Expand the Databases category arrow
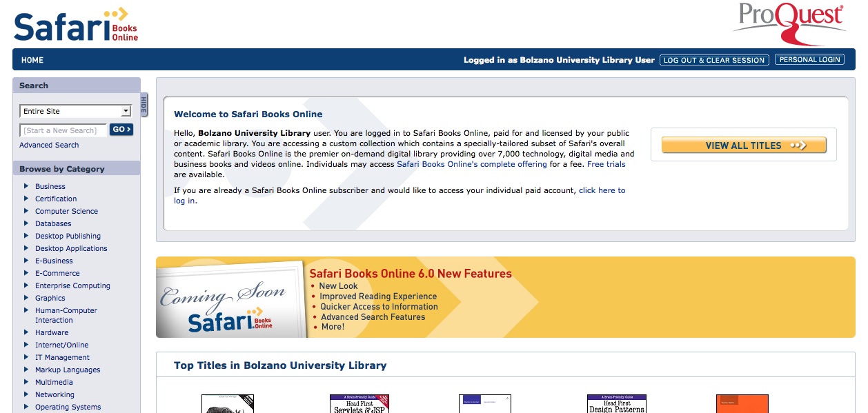Image resolution: width=868 pixels, height=413 pixels. click(26, 223)
